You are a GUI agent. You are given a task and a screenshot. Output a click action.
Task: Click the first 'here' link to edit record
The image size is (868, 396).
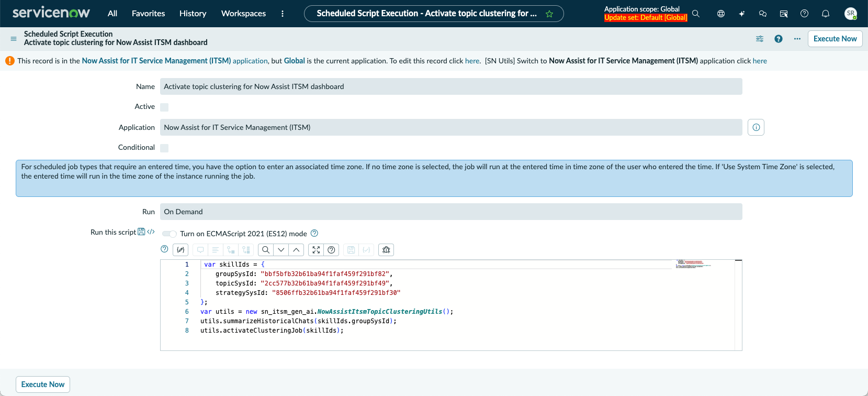[472, 61]
